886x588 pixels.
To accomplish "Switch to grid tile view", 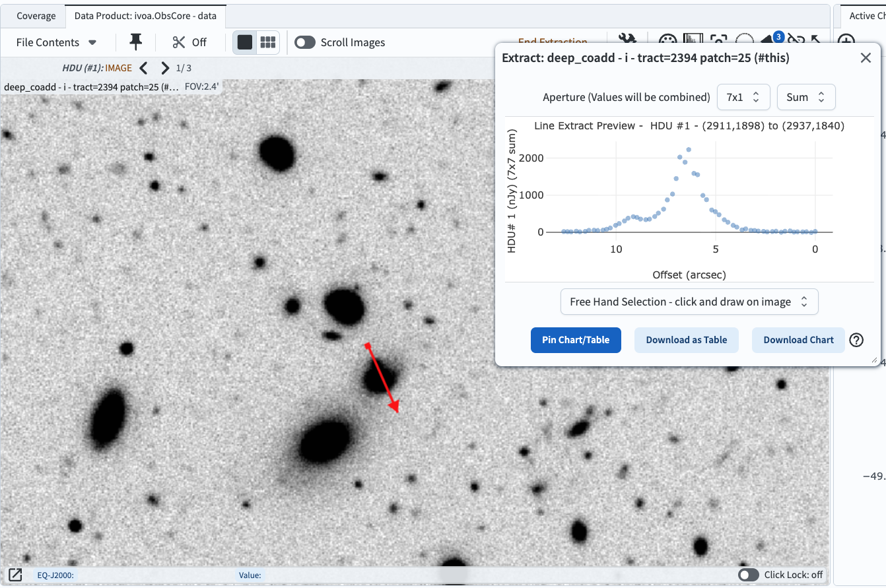I will 267,42.
